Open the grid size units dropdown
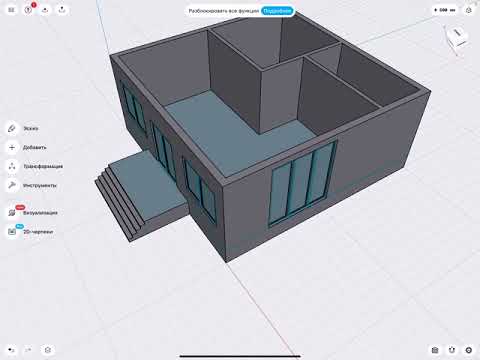The height and width of the screenshot is (360, 480). (445, 10)
